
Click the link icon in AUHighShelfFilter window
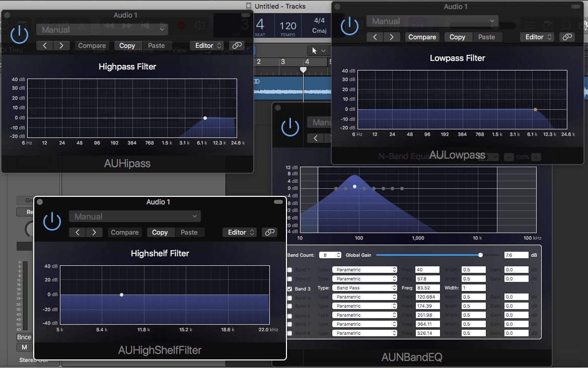[269, 232]
